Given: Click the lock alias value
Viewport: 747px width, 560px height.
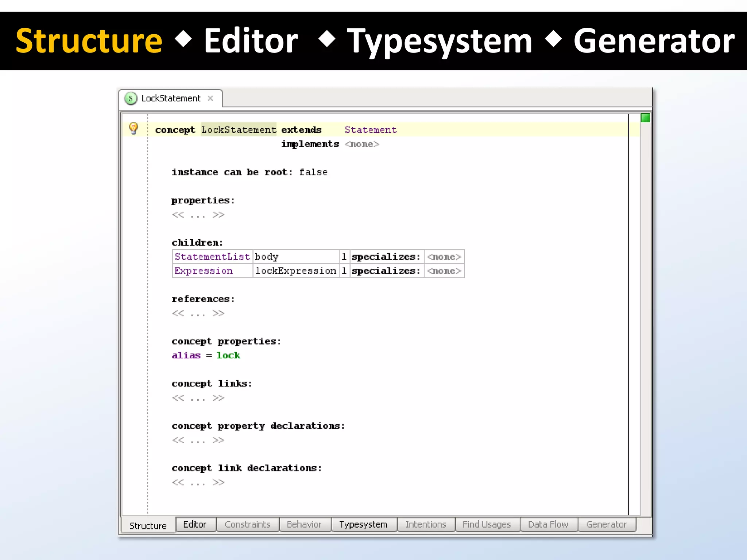Looking at the screenshot, I should pyautogui.click(x=228, y=355).
